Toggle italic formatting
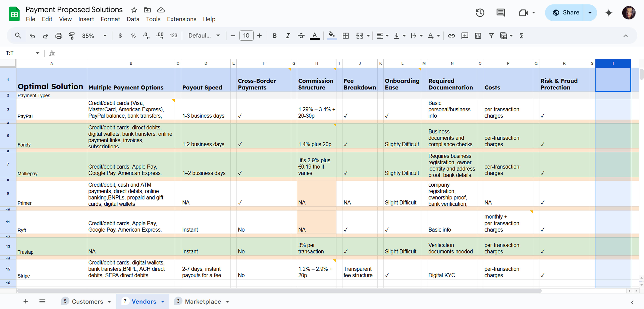 click(x=288, y=36)
